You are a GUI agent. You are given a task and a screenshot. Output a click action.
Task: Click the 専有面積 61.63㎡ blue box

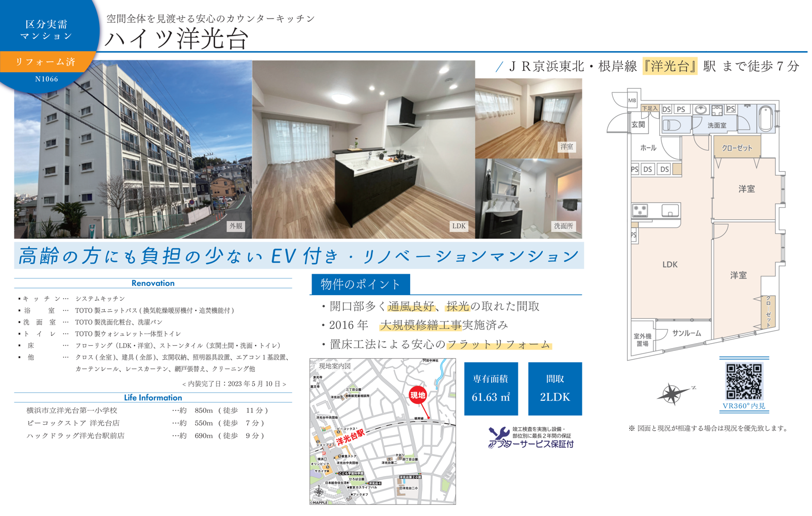pyautogui.click(x=491, y=389)
